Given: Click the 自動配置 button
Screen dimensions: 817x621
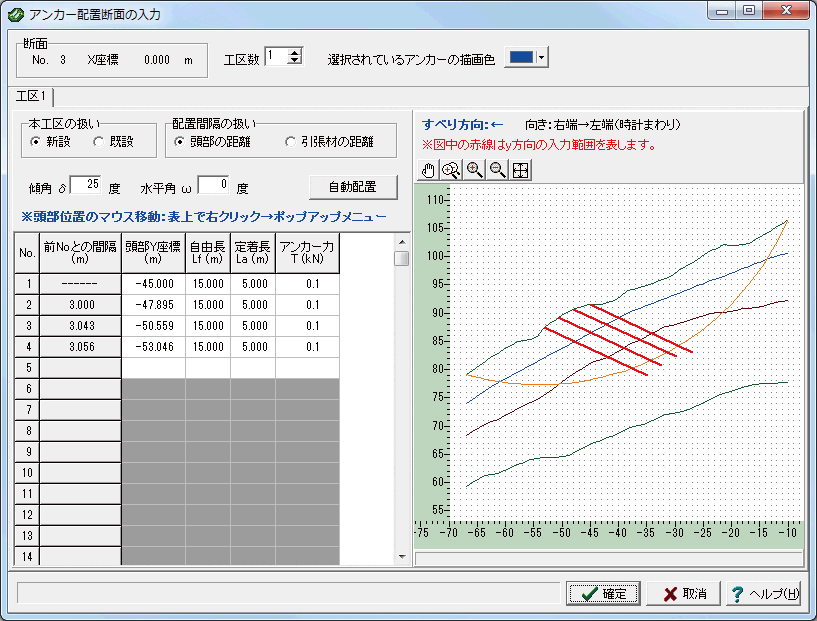Looking at the screenshot, I should tap(353, 187).
